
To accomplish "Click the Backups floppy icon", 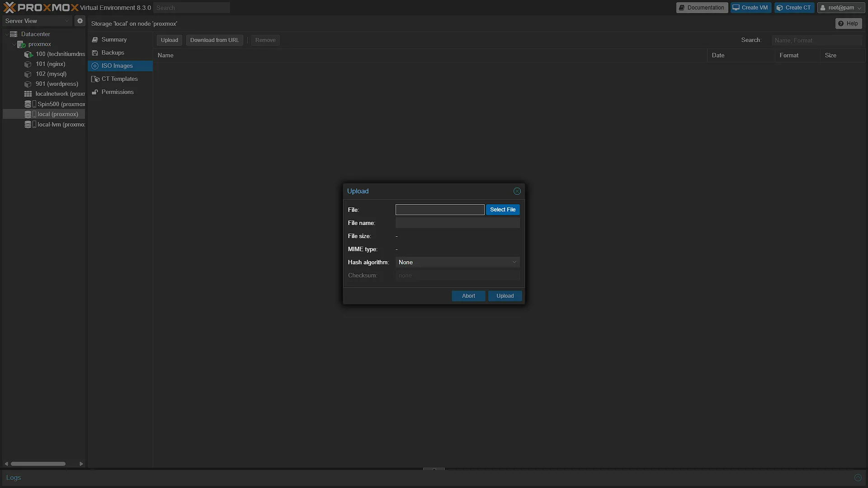I will [x=95, y=53].
